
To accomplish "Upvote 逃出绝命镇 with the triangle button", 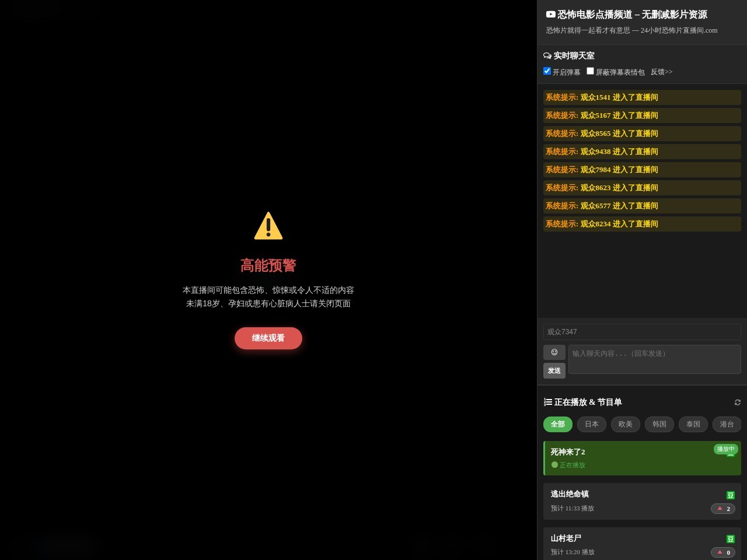I will pos(722,509).
